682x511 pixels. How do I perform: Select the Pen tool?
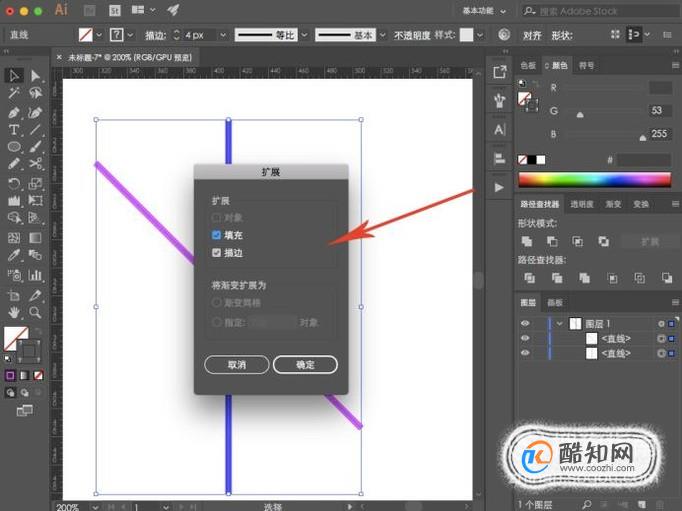[14, 112]
